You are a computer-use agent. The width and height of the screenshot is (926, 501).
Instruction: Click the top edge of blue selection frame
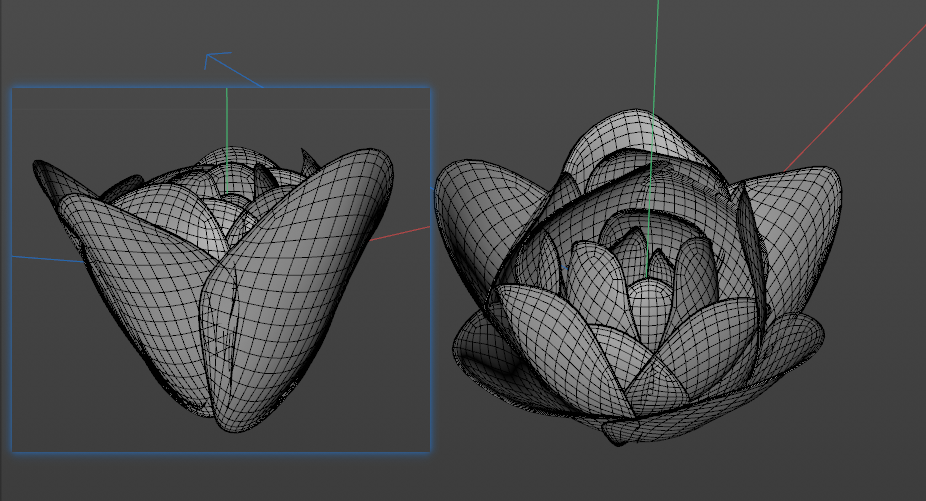pyautogui.click(x=120, y=88)
